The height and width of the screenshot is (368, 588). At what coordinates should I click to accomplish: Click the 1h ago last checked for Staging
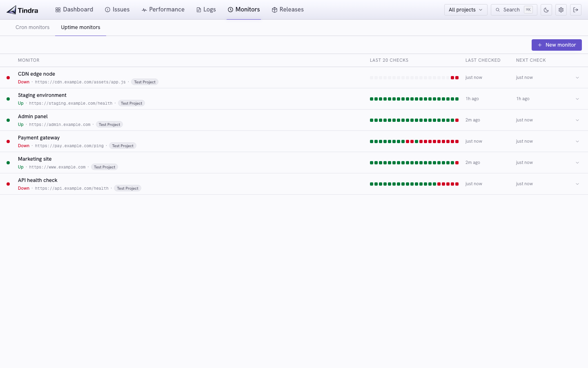coord(472,99)
